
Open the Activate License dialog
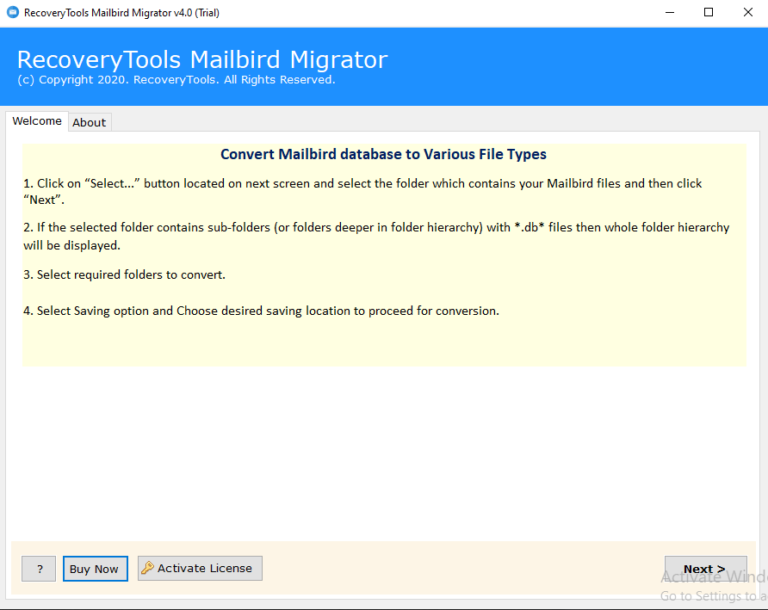click(200, 568)
